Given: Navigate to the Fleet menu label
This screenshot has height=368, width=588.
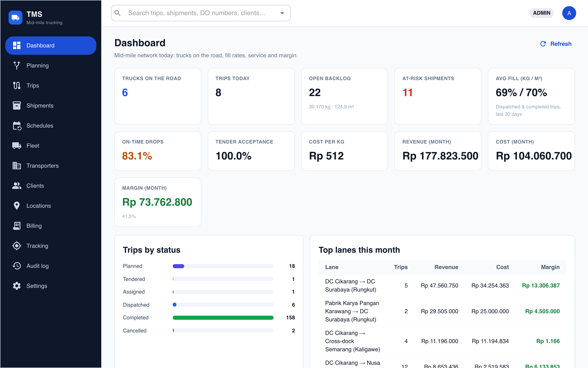Looking at the screenshot, I should (x=33, y=146).
